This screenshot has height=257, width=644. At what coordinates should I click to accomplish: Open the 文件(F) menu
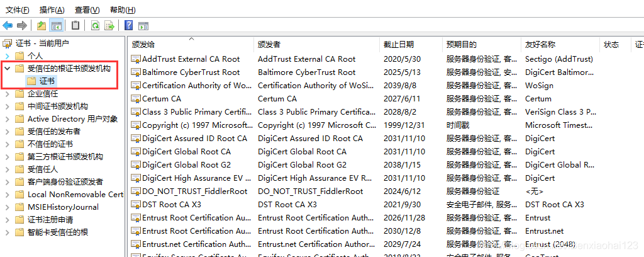pyautogui.click(x=17, y=10)
